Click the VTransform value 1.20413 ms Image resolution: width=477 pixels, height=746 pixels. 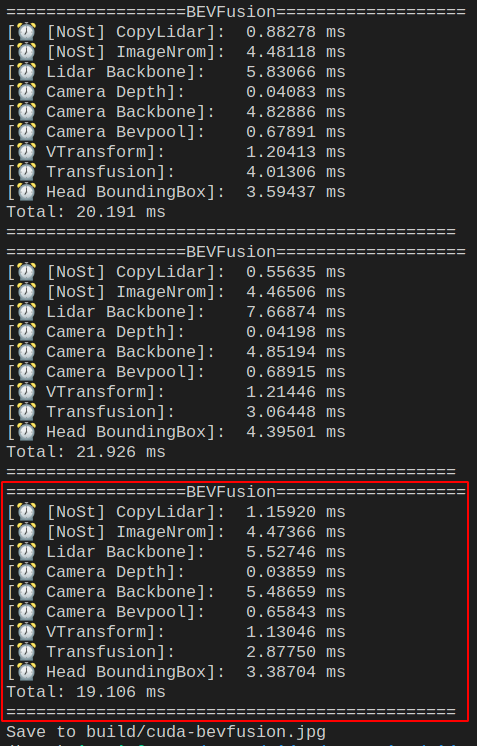[295, 152]
